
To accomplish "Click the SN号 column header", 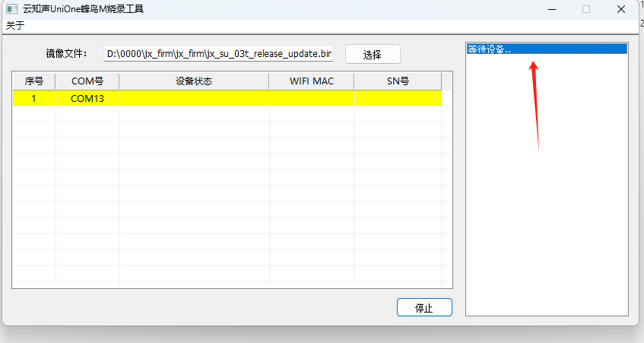I will click(398, 81).
